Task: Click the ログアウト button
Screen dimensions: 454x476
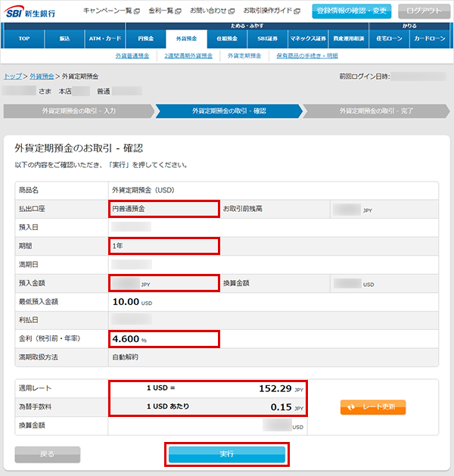Action: [x=423, y=11]
